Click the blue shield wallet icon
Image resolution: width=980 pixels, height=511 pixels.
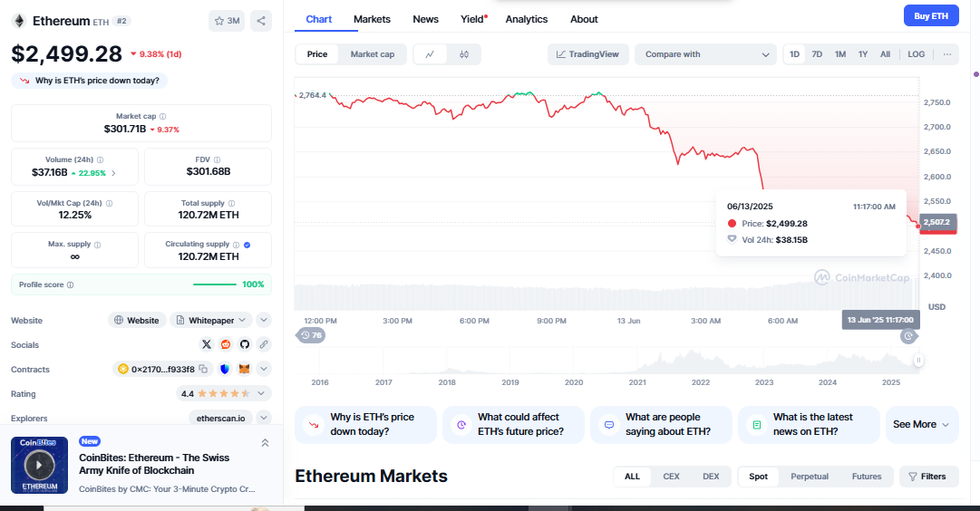[x=225, y=369]
